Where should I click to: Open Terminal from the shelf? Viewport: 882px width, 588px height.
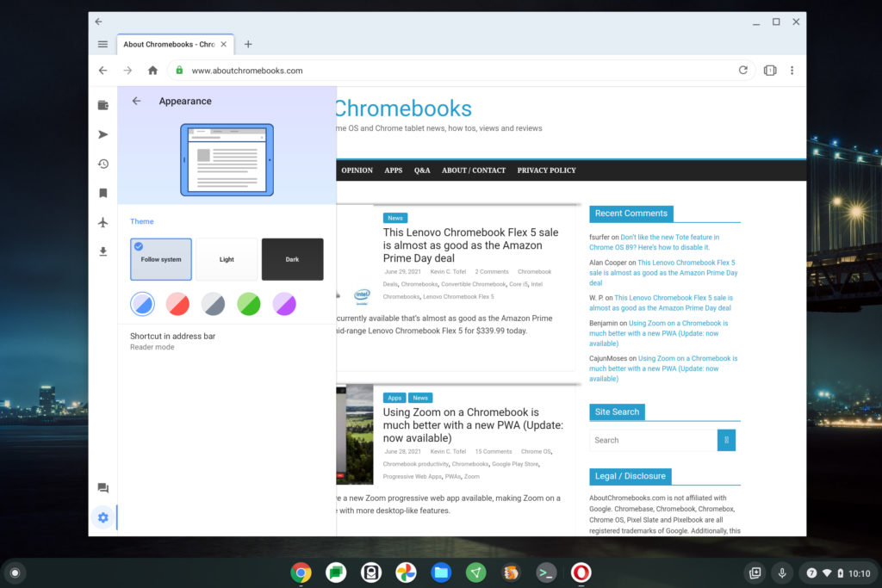tap(546, 573)
